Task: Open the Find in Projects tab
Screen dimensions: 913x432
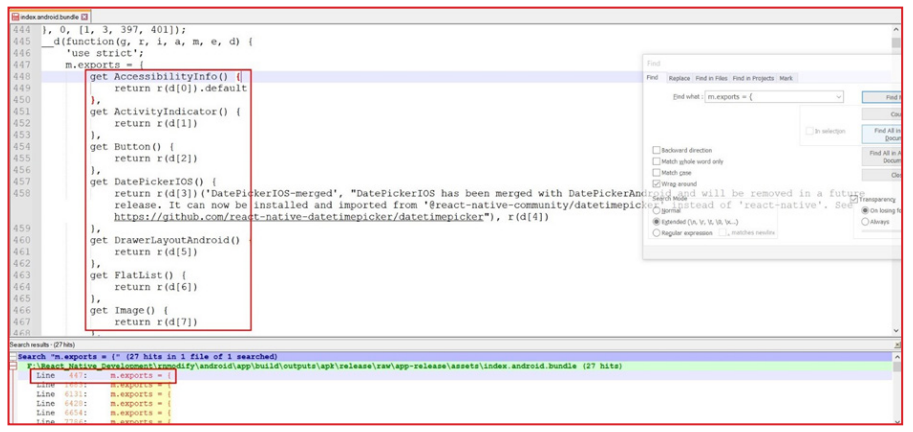Action: 753,78
